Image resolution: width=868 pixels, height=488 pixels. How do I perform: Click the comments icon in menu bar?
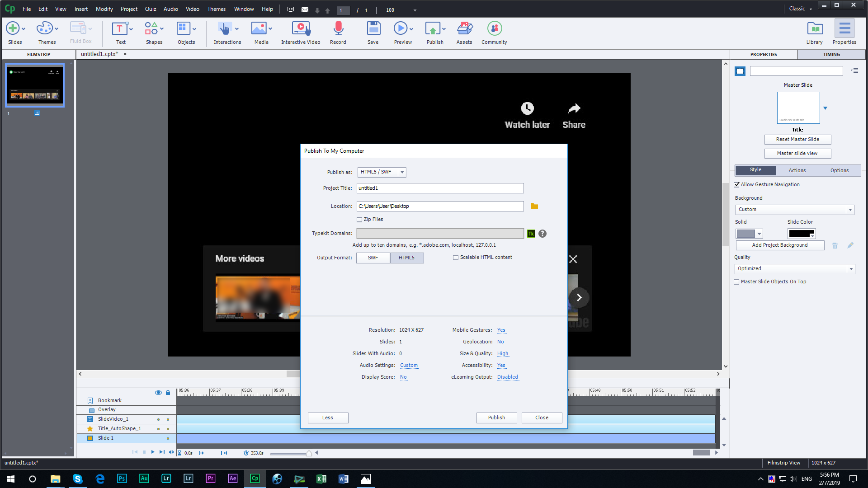[x=291, y=9]
